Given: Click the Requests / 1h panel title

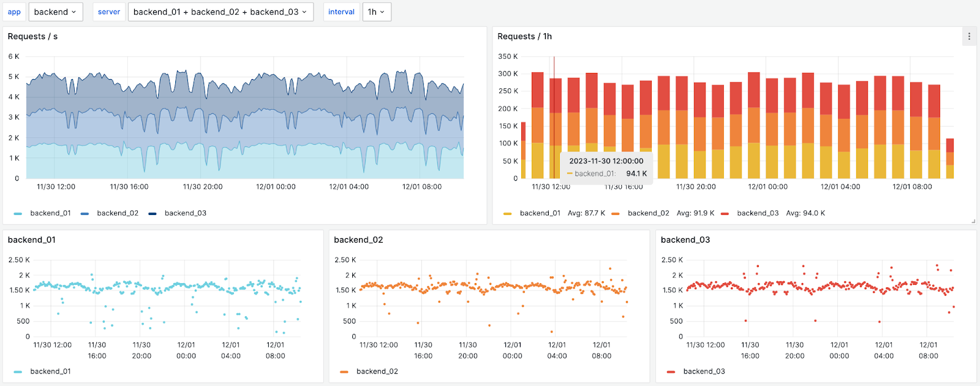Looking at the screenshot, I should coord(524,37).
